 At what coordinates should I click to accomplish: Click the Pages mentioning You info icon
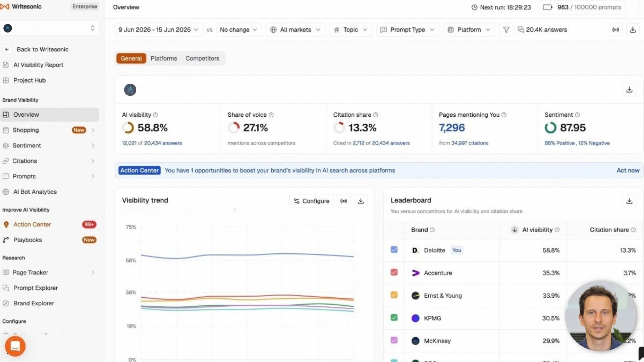coord(504,115)
